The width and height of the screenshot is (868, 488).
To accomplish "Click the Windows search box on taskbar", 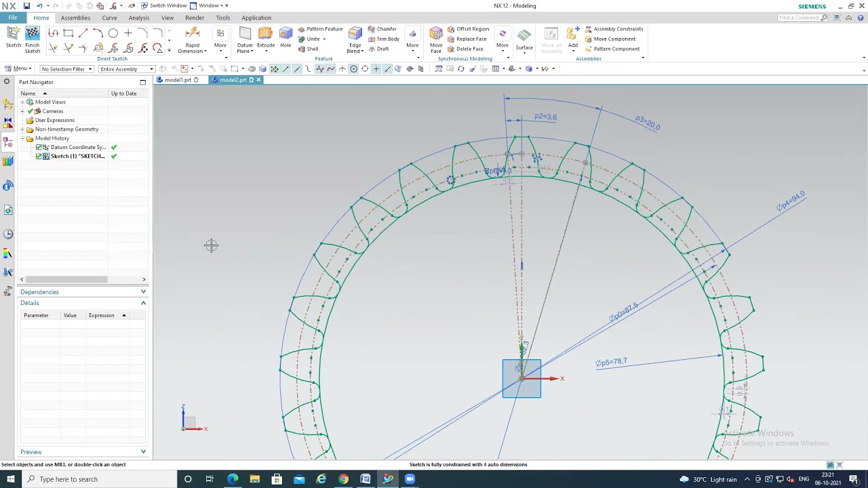I will (x=98, y=479).
